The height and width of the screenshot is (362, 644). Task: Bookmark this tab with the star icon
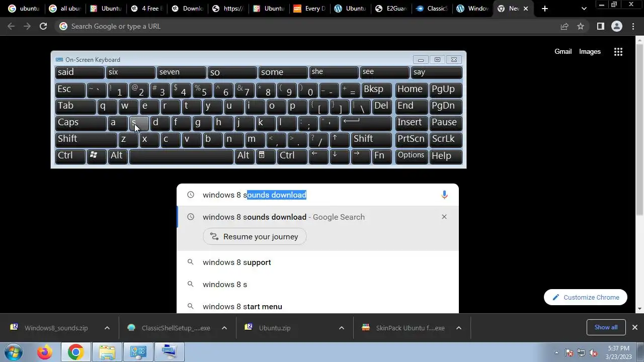click(x=581, y=26)
